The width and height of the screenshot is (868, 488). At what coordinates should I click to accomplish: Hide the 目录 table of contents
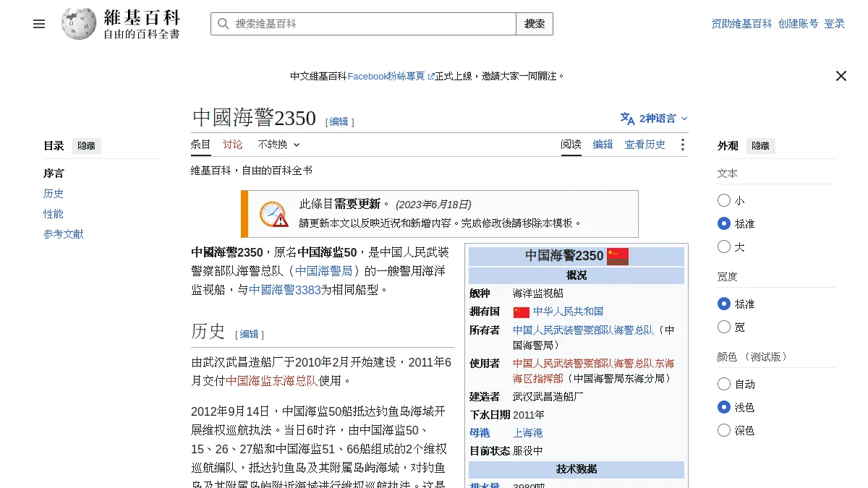point(86,146)
